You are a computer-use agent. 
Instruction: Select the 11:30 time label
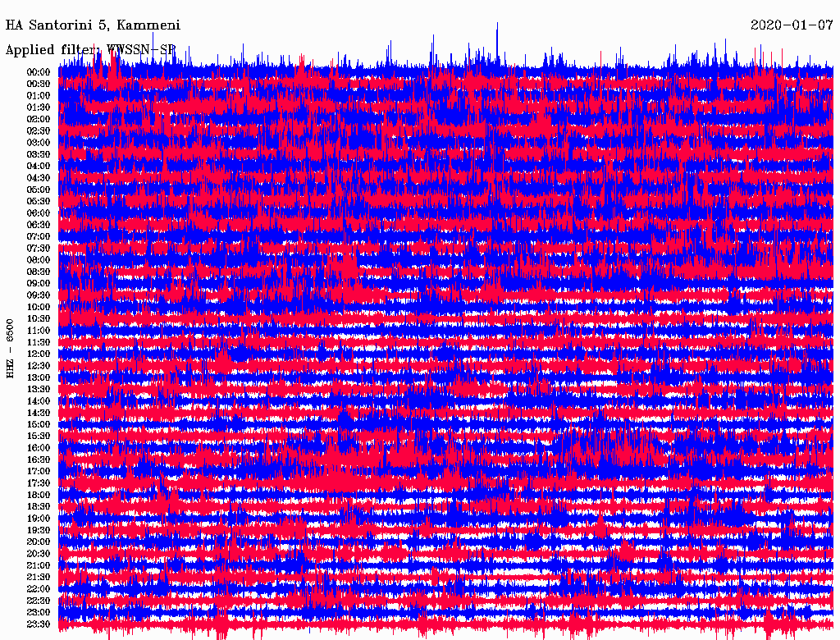click(x=39, y=342)
